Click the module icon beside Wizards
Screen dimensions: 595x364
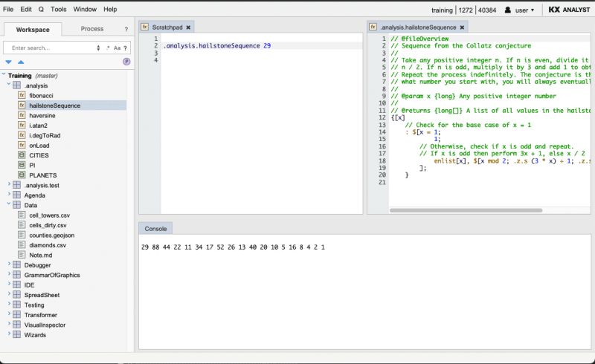[16, 334]
